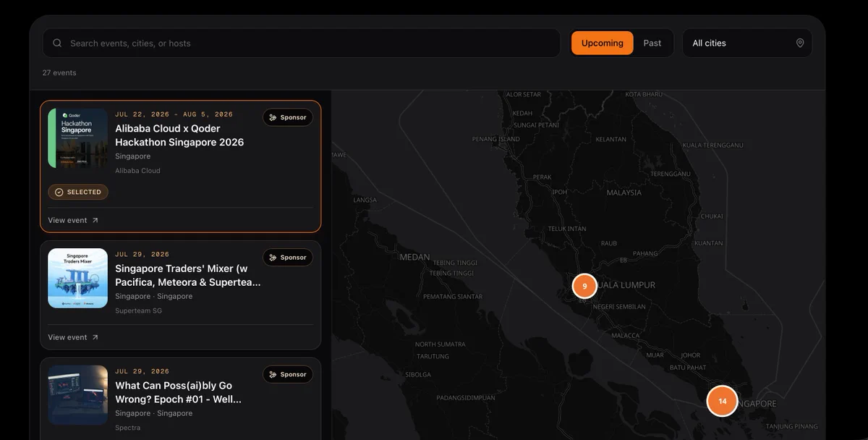868x440 pixels.
Task: Click the 14-event cluster marker at Singapore
Action: (x=722, y=401)
